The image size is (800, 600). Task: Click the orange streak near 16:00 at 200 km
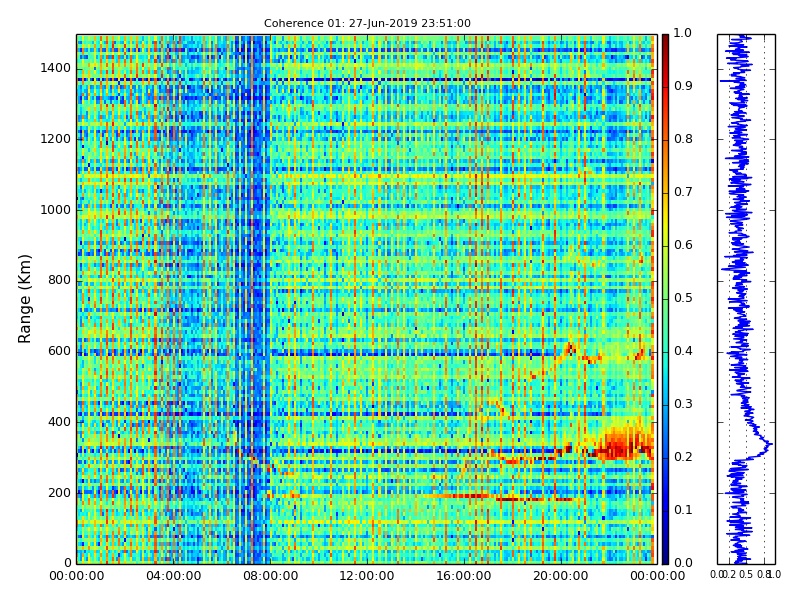[x=459, y=495]
